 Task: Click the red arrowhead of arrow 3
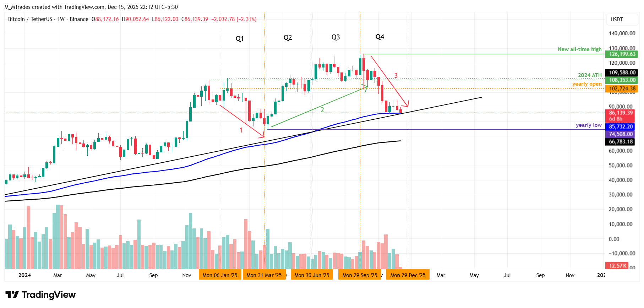(407, 105)
